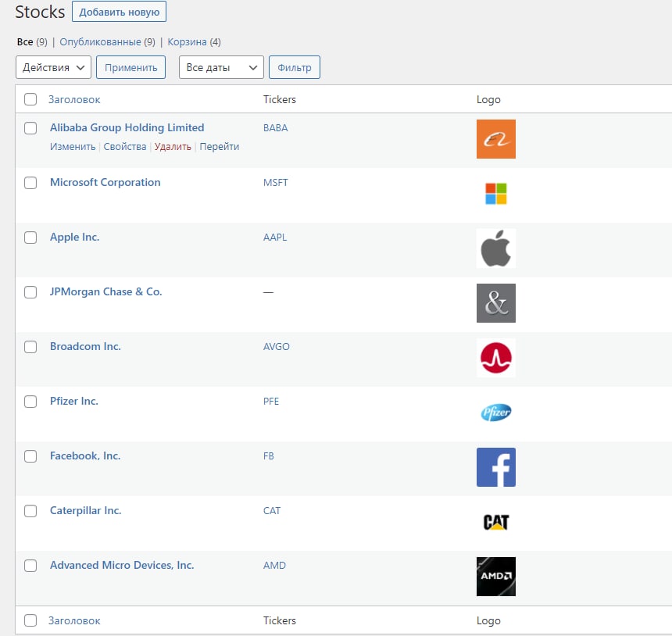Click the Применить button
Screen dimensions: 672x636
130,67
